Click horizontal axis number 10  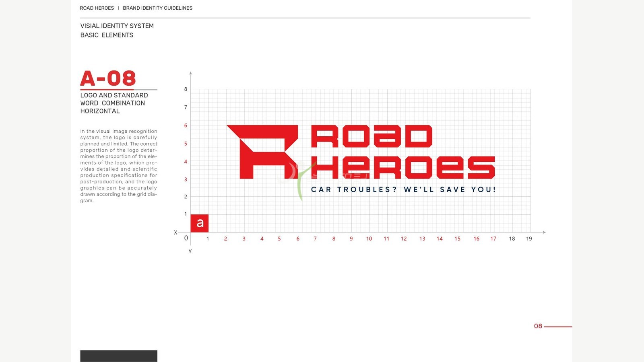[x=369, y=239]
